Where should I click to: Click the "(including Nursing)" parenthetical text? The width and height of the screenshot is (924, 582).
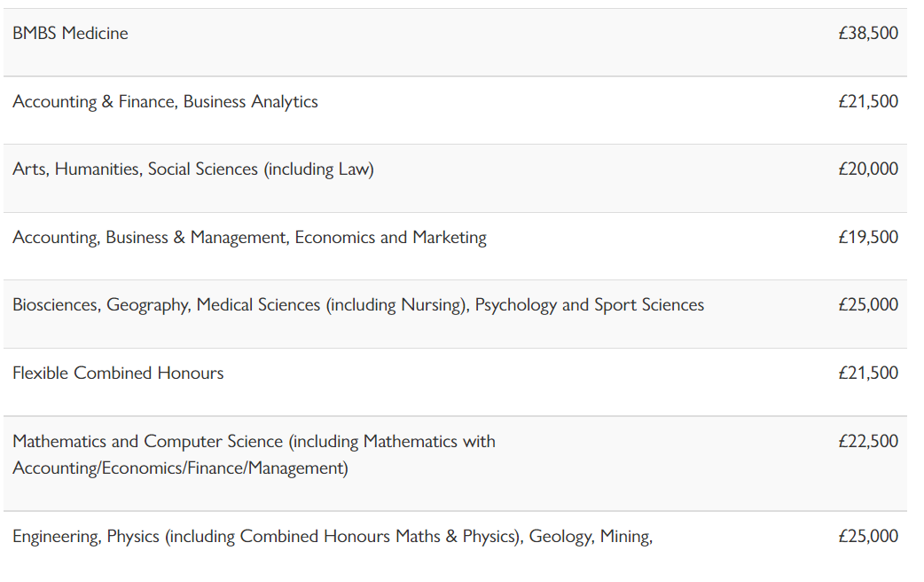[395, 305]
